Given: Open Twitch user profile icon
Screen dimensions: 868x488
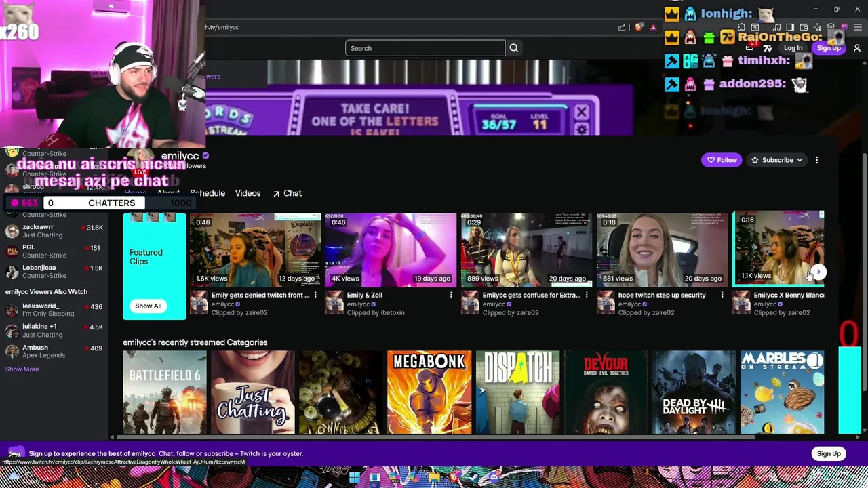Looking at the screenshot, I should pos(857,48).
